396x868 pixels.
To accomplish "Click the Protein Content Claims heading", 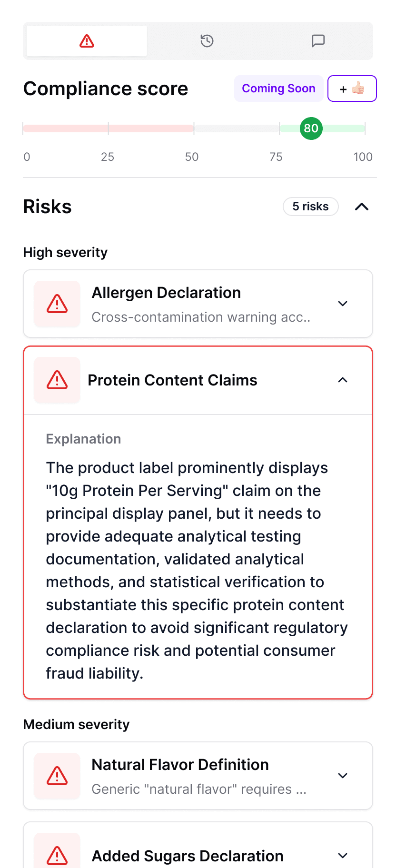I will click(x=172, y=380).
